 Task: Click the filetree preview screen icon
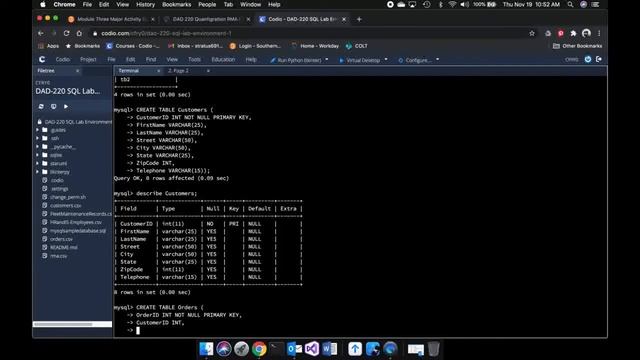pos(53,106)
